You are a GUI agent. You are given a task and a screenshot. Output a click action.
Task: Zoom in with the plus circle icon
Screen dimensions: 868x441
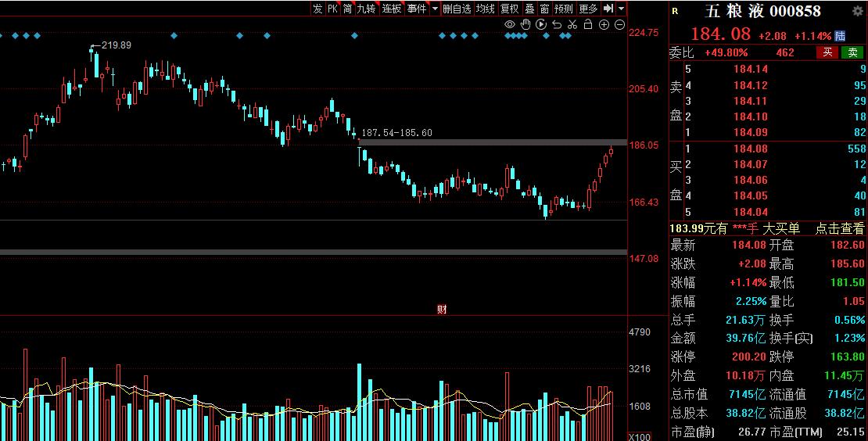pyautogui.click(x=604, y=24)
